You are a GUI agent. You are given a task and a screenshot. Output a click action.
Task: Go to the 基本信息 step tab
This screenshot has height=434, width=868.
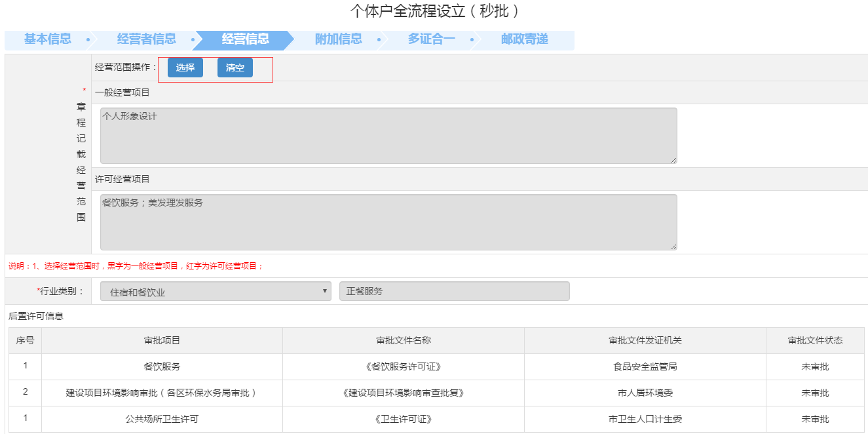point(48,39)
